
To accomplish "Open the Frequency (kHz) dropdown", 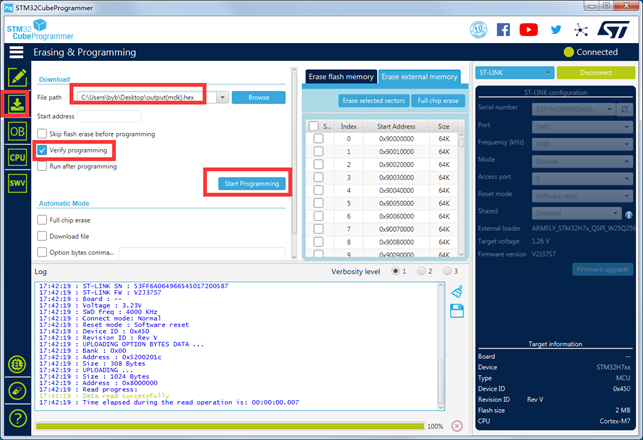I will (582, 144).
